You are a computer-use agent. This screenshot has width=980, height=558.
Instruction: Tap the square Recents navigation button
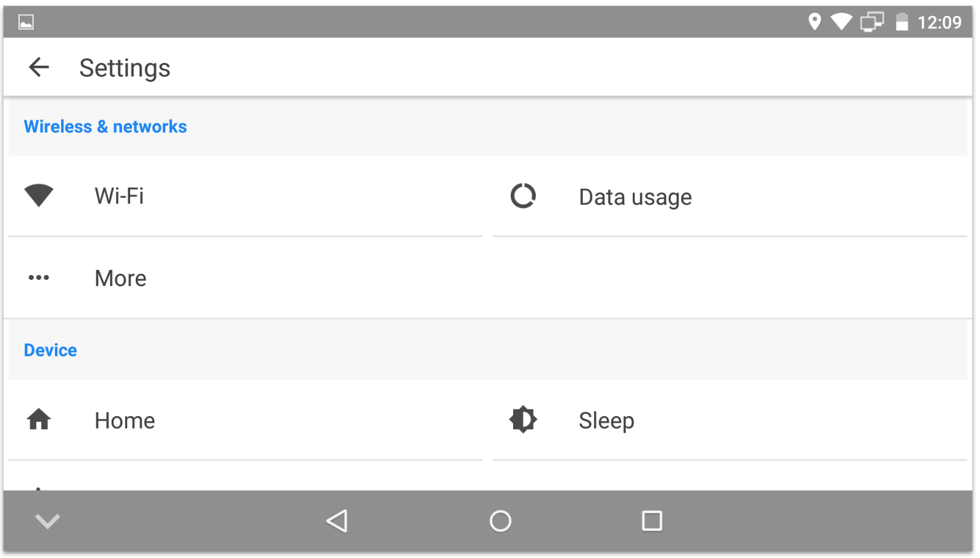(x=652, y=521)
